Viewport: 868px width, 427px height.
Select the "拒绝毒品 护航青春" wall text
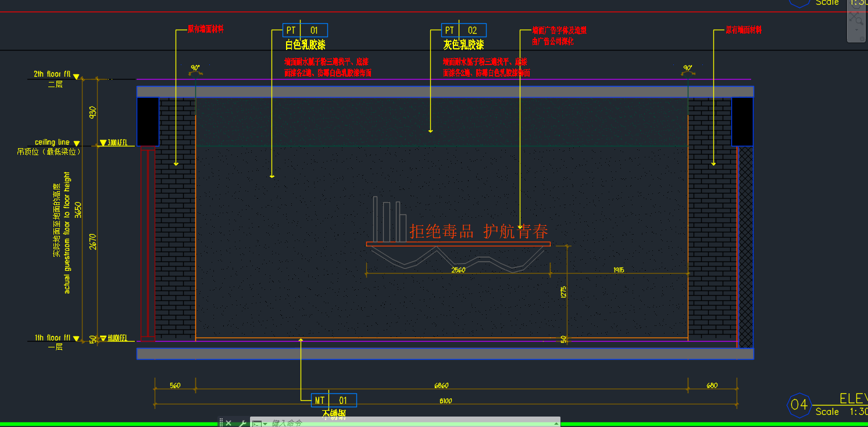pos(479,232)
